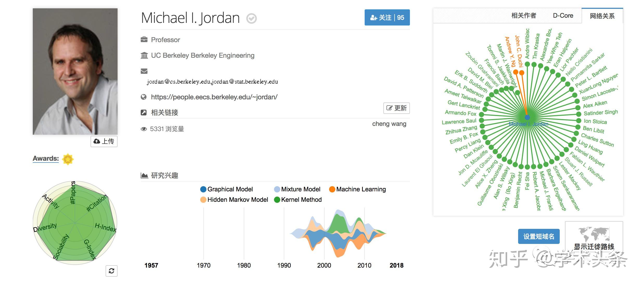Click the Graphical Model blue legend swatch
644x285 pixels.
(203, 189)
